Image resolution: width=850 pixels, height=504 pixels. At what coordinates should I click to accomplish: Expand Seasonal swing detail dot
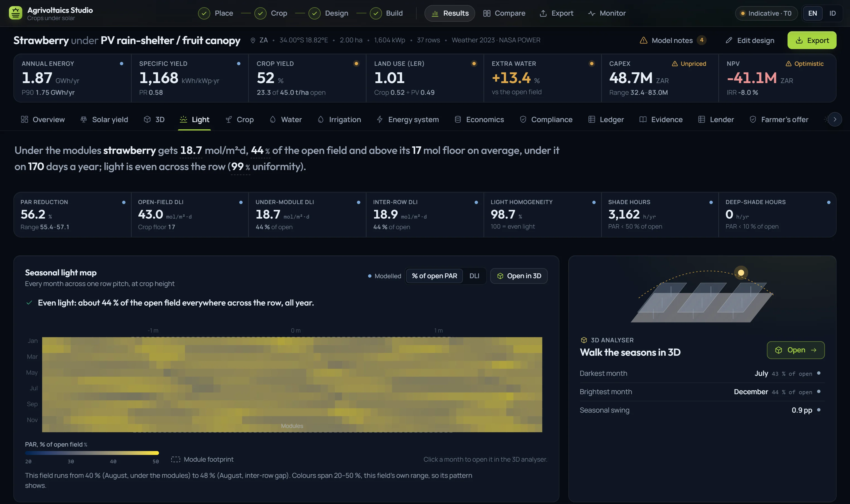pos(819,410)
